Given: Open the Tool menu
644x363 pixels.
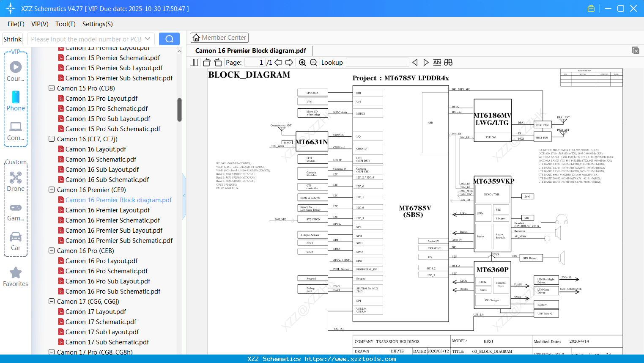Looking at the screenshot, I should click(x=65, y=24).
